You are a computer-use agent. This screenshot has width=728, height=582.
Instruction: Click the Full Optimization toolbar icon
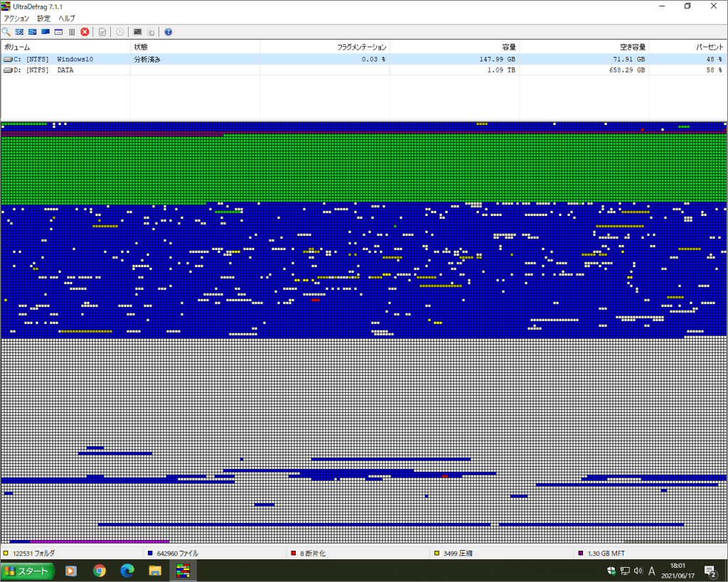point(45,32)
